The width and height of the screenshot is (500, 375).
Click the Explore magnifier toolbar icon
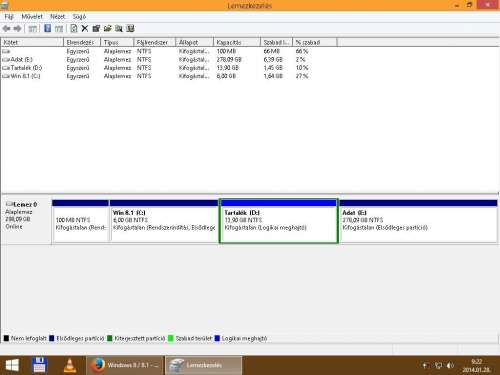(119, 29)
